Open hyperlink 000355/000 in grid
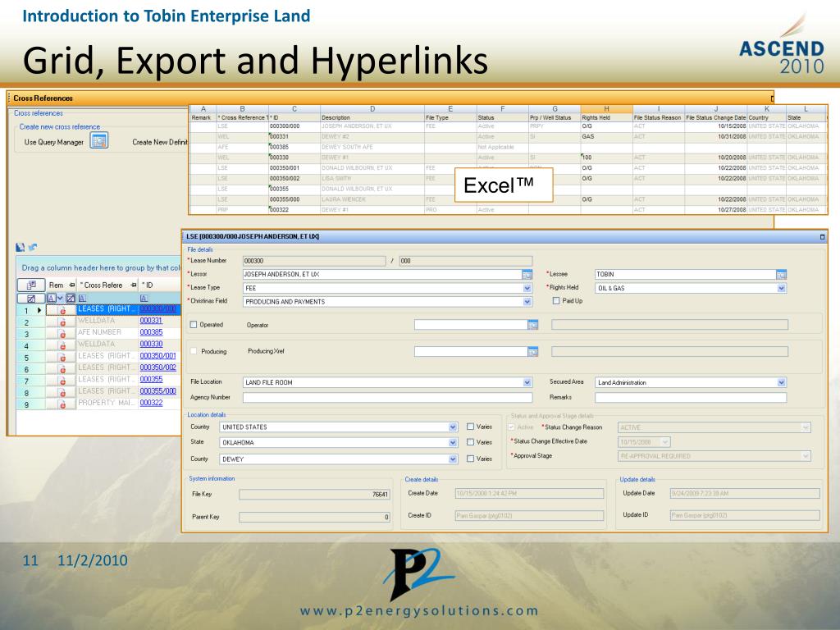840x630 pixels. tap(158, 391)
